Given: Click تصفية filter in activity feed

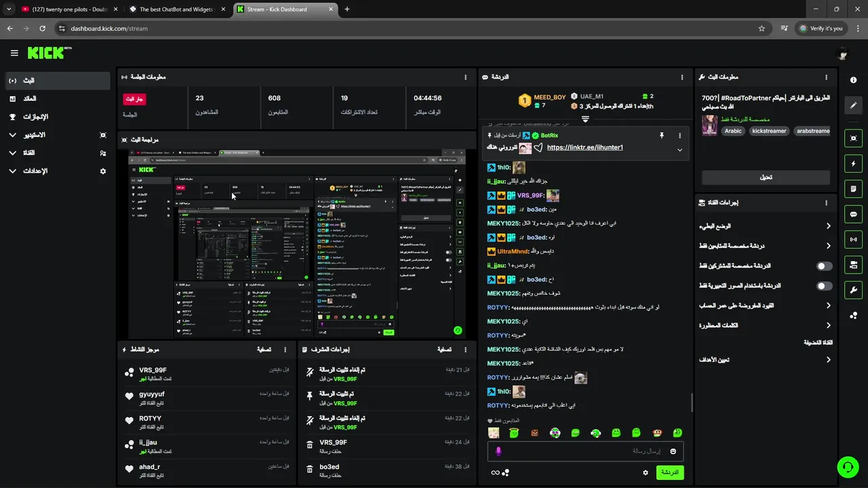Looking at the screenshot, I should (x=264, y=350).
